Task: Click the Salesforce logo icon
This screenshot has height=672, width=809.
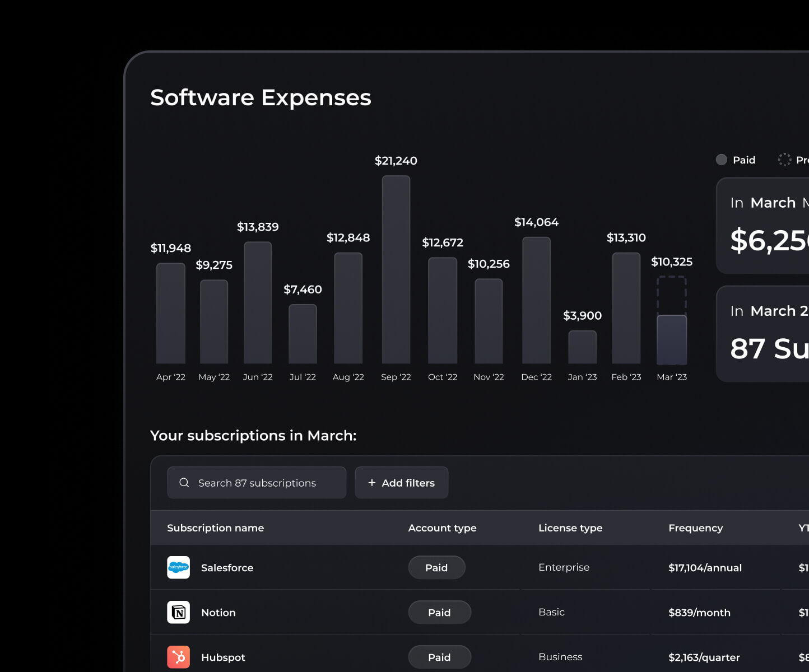Action: point(178,567)
